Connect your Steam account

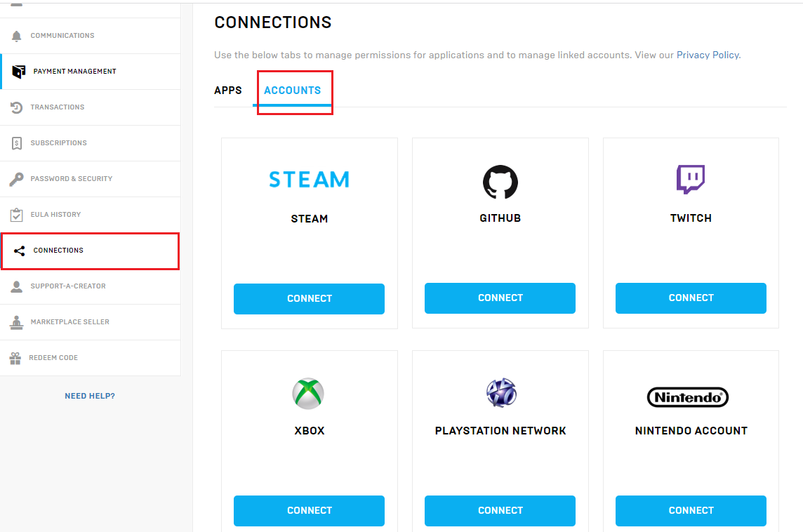[309, 298]
